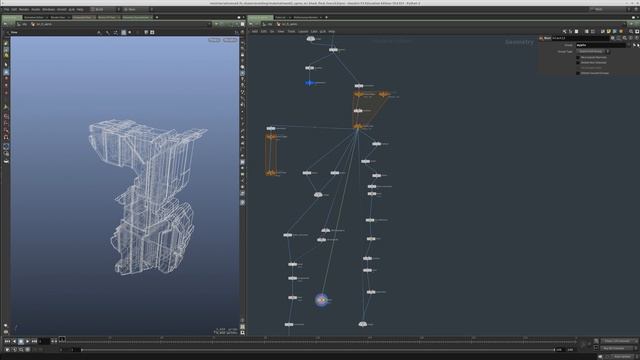Click back arrow in viewport pane path bar
The height and width of the screenshot is (360, 640).
pos(5,24)
